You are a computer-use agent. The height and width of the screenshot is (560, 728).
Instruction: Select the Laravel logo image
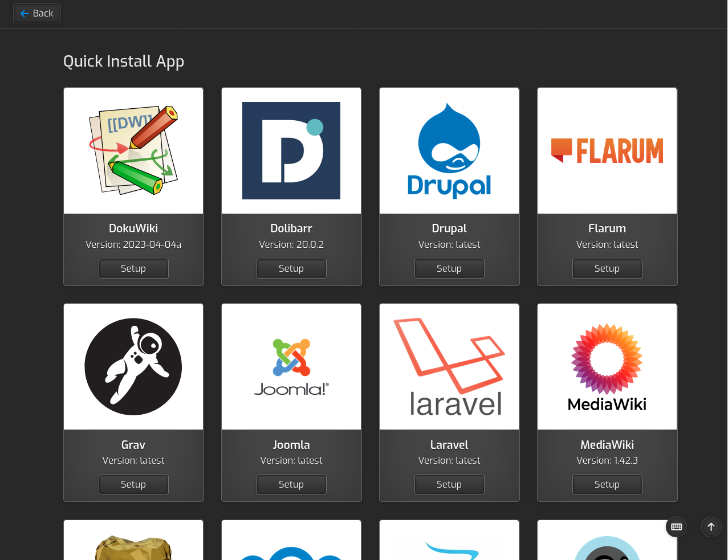click(x=449, y=366)
